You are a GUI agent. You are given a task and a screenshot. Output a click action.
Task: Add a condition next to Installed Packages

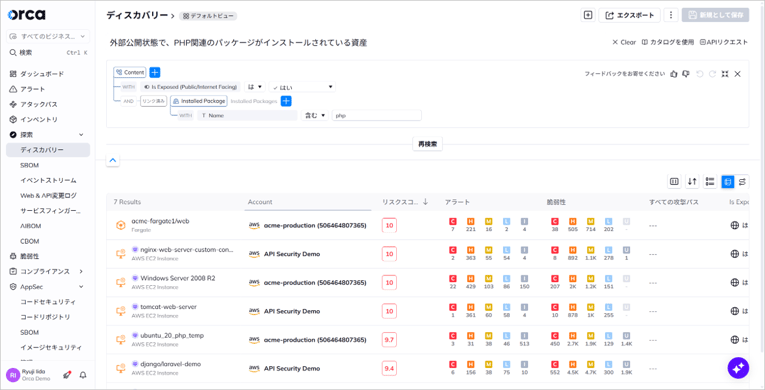click(286, 101)
